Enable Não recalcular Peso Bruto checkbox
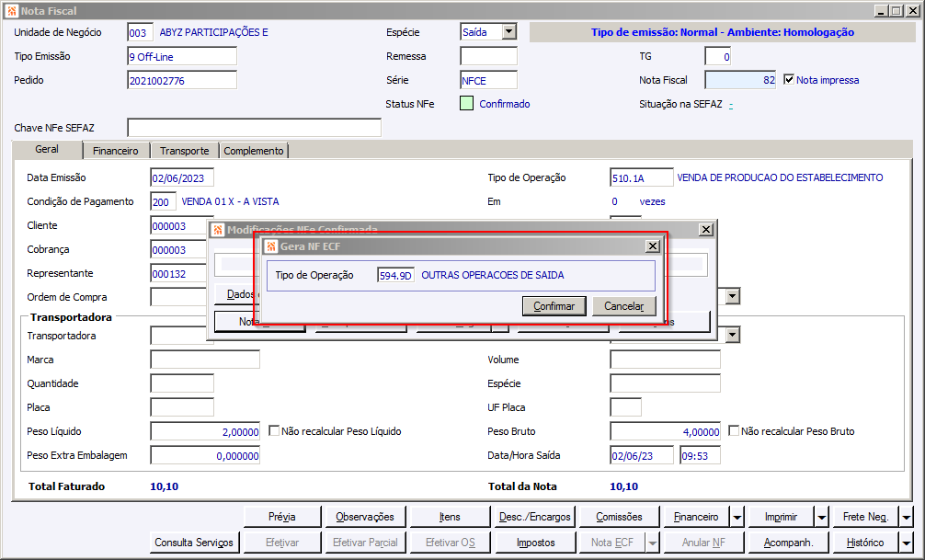The height and width of the screenshot is (560, 925). click(734, 431)
